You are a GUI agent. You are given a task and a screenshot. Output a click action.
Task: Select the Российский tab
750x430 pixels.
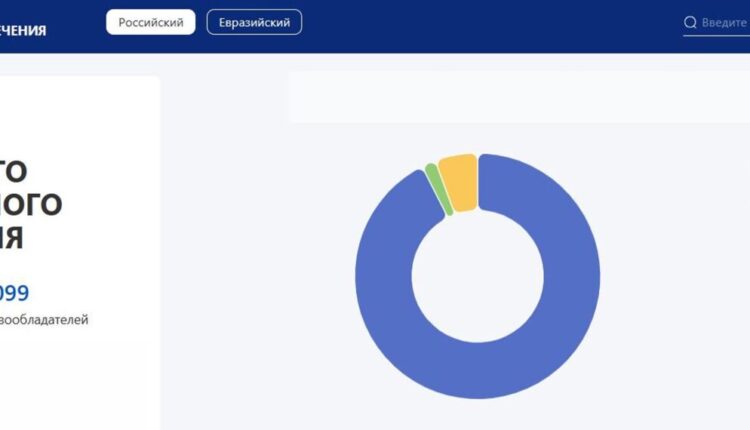(x=151, y=23)
